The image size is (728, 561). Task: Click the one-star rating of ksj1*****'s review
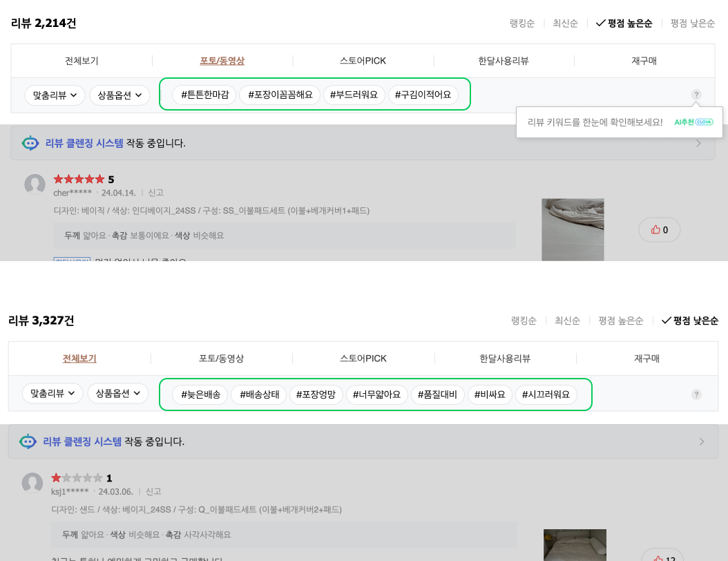(x=77, y=478)
